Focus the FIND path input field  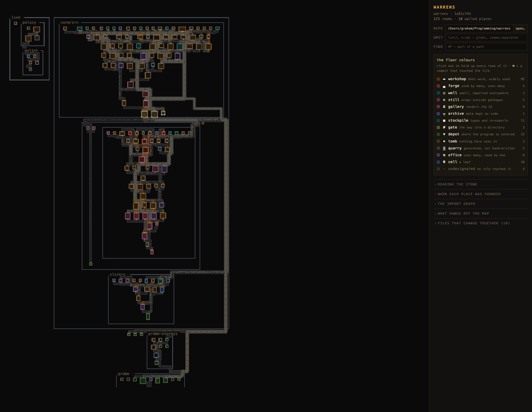coord(487,47)
